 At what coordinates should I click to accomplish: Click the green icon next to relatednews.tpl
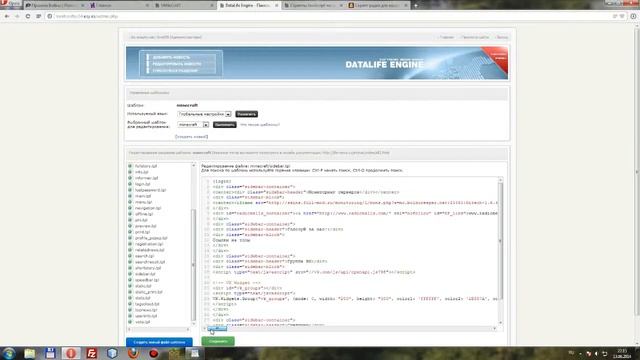pos(130,250)
